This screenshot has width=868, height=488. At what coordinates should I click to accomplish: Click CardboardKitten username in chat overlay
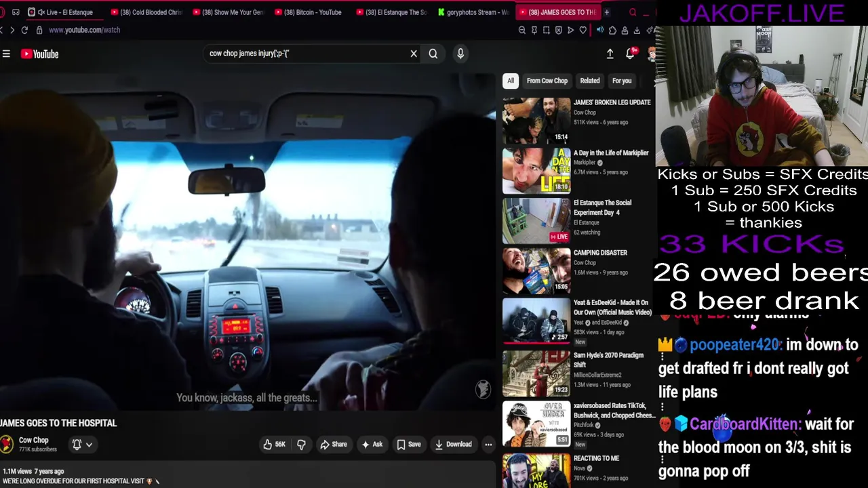pos(745,424)
